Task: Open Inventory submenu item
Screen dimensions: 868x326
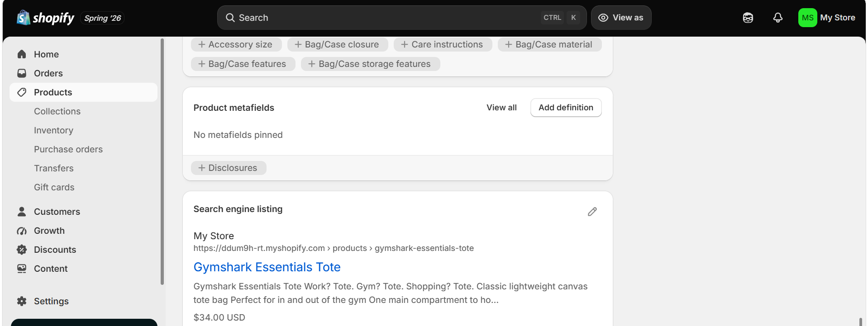Action: [x=53, y=130]
